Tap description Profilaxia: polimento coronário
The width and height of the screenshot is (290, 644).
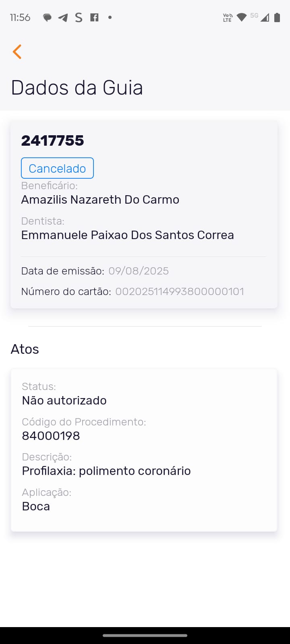(x=106, y=471)
